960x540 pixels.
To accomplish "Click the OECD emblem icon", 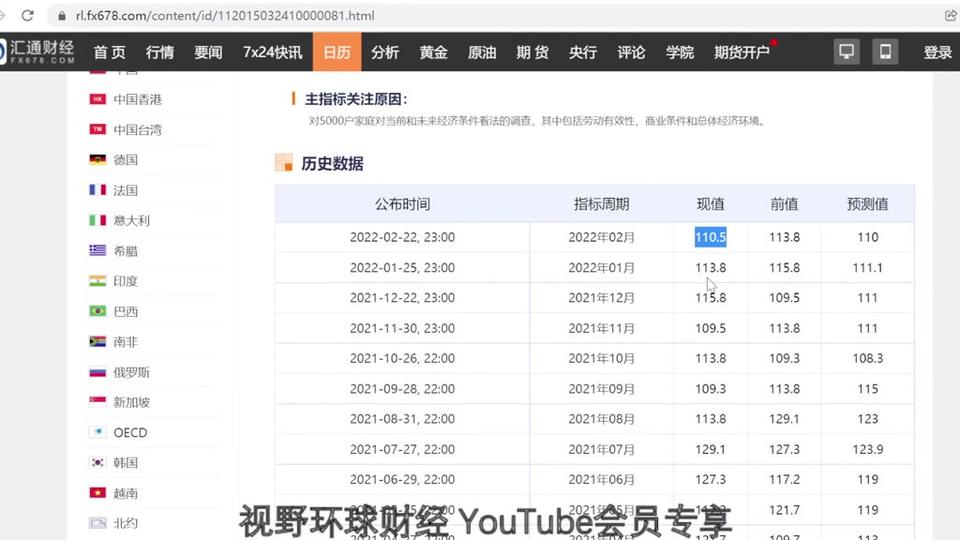I will click(97, 432).
